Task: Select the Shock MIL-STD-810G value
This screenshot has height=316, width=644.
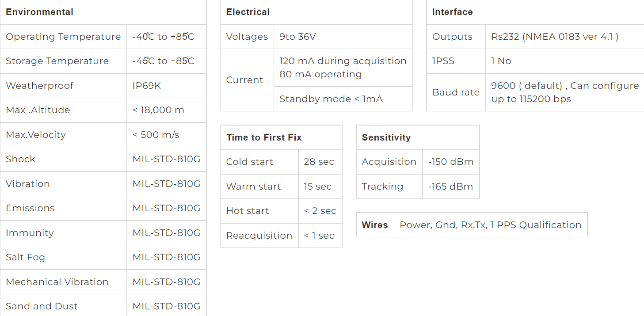Action: point(166,159)
